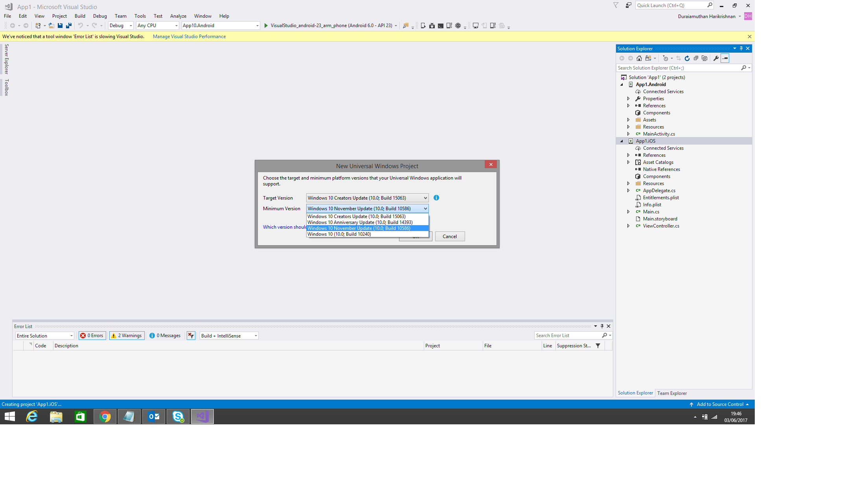The height and width of the screenshot is (488, 868).
Task: Click Search Error List input field
Action: click(567, 336)
